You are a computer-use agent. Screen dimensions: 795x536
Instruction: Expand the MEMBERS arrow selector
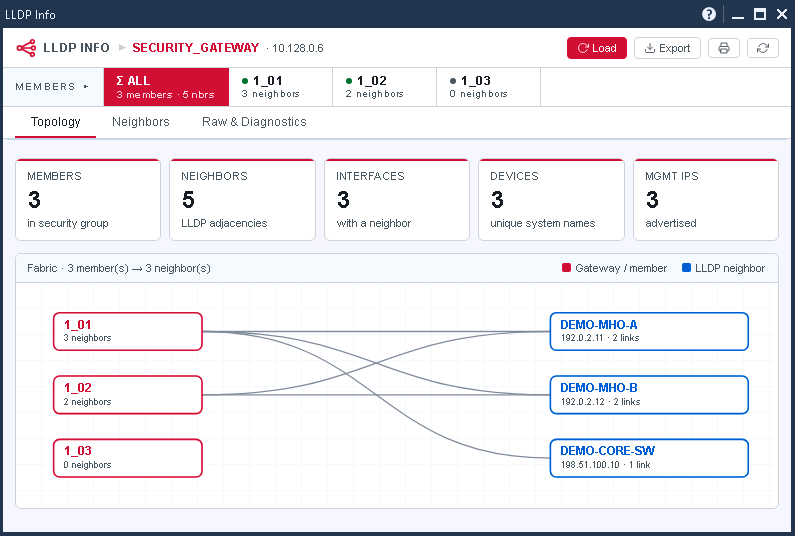[86, 87]
